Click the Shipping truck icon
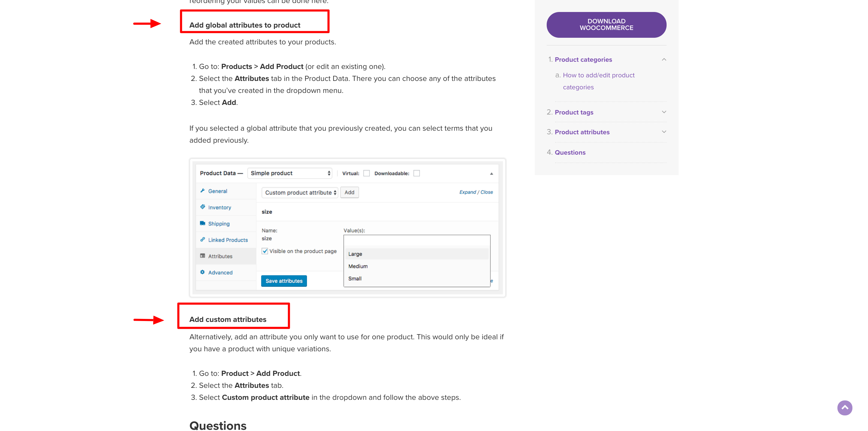The width and height of the screenshot is (868, 431). 203,223
